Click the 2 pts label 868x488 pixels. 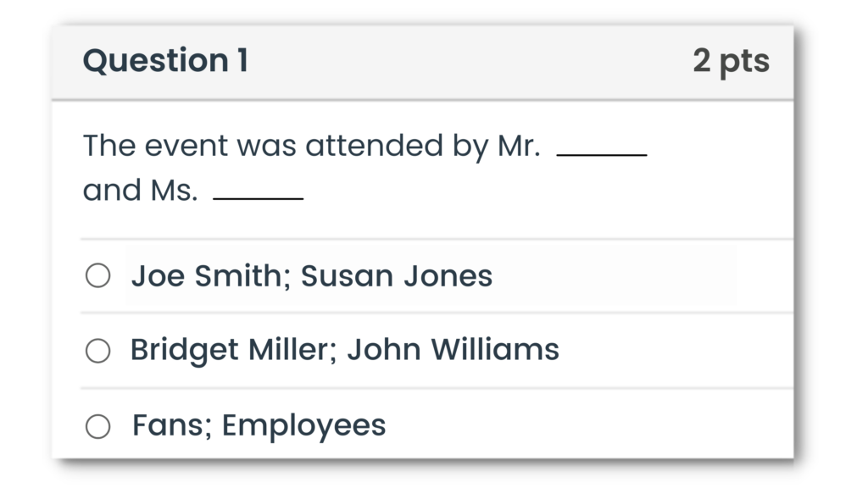pyautogui.click(x=732, y=60)
